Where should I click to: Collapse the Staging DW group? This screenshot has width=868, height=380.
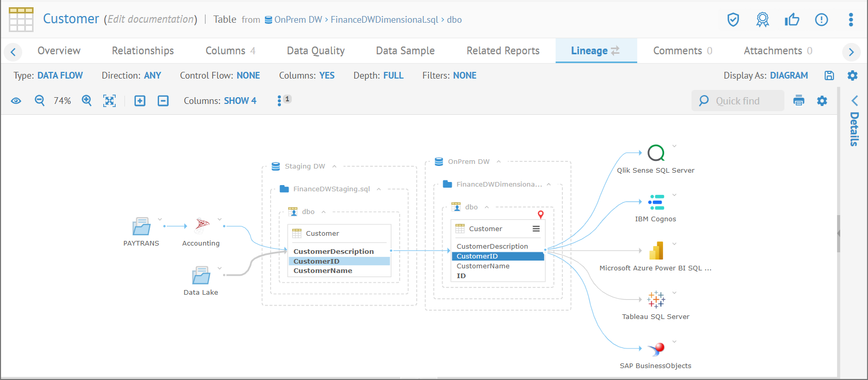pyautogui.click(x=335, y=166)
